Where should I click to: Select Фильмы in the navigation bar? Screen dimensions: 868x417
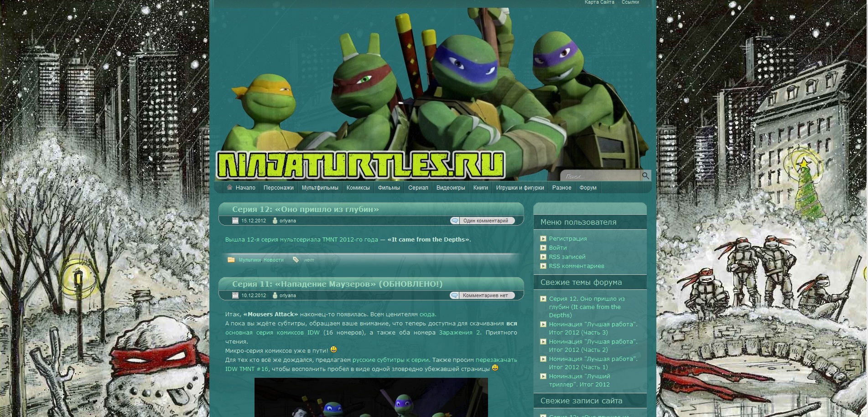[389, 188]
